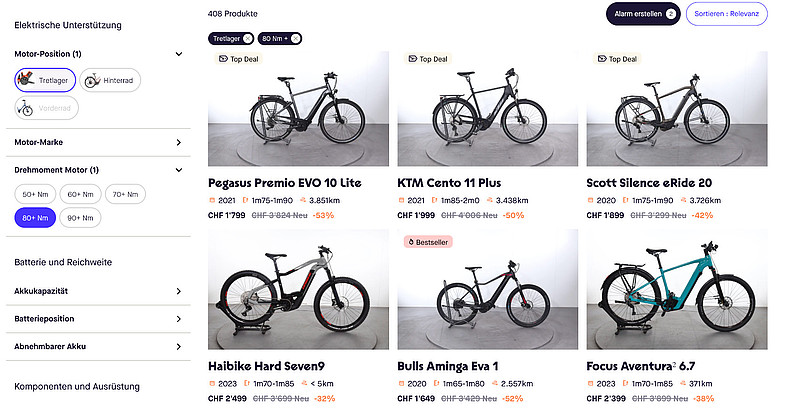Open the KTM Cento 11 Plus listing title

coord(447,183)
